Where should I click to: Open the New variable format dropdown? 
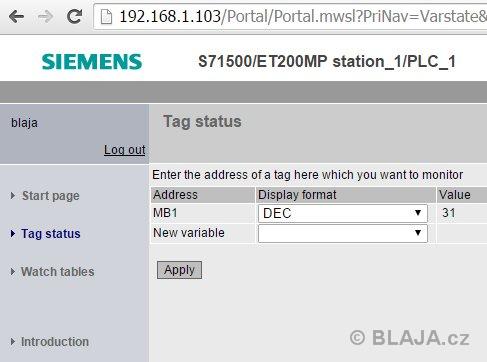pyautogui.click(x=343, y=233)
